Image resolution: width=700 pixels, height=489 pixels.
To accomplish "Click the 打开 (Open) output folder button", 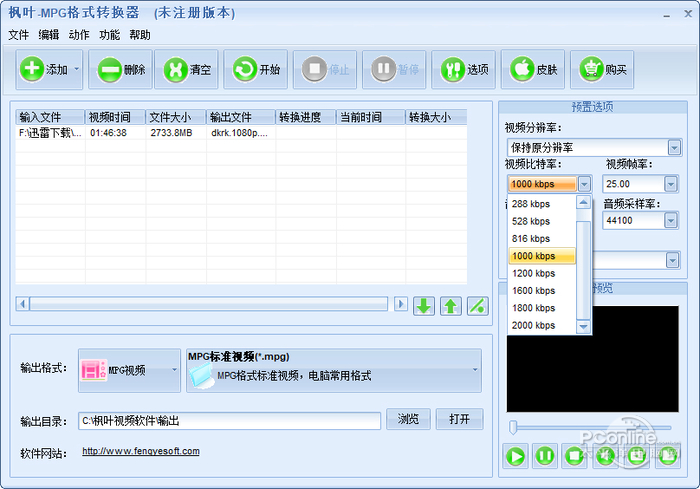I will (459, 419).
